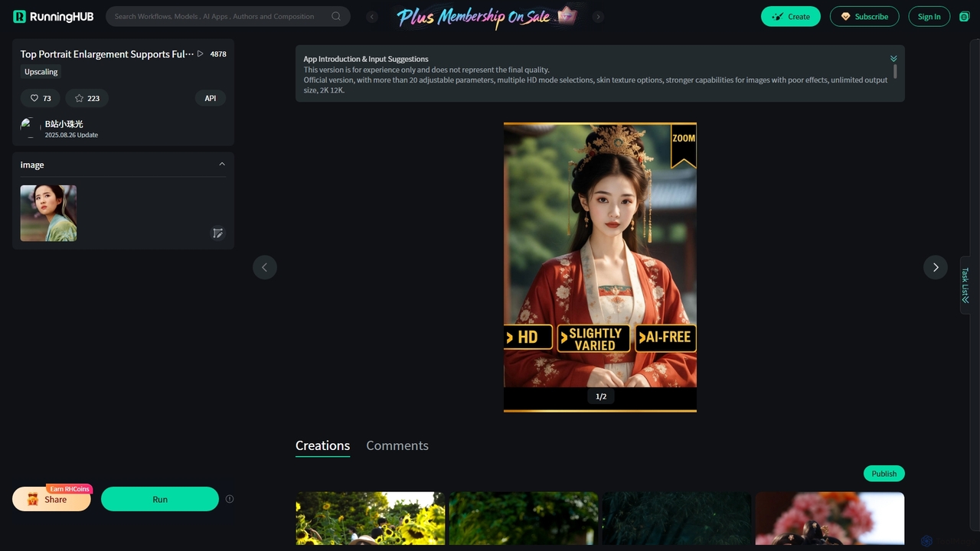Click the info icon beside Run
Viewport: 980px width, 551px height.
[230, 499]
